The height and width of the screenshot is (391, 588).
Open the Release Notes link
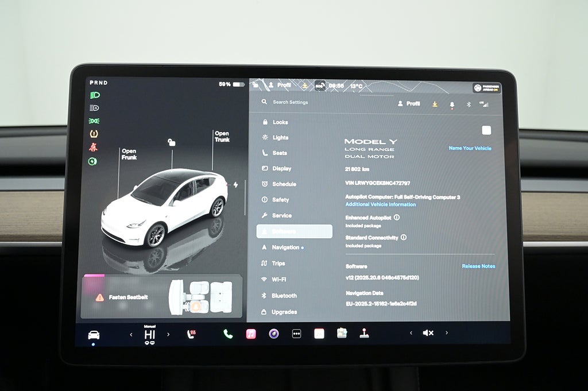click(x=478, y=266)
